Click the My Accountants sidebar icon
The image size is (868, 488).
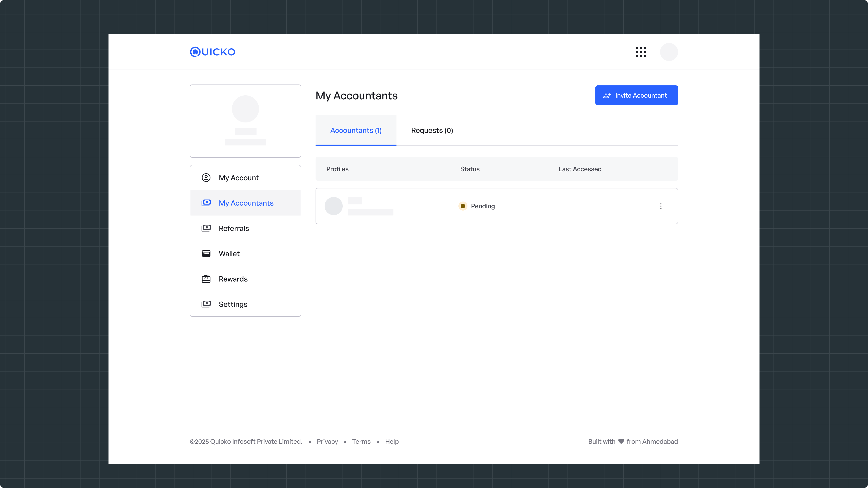click(x=206, y=203)
